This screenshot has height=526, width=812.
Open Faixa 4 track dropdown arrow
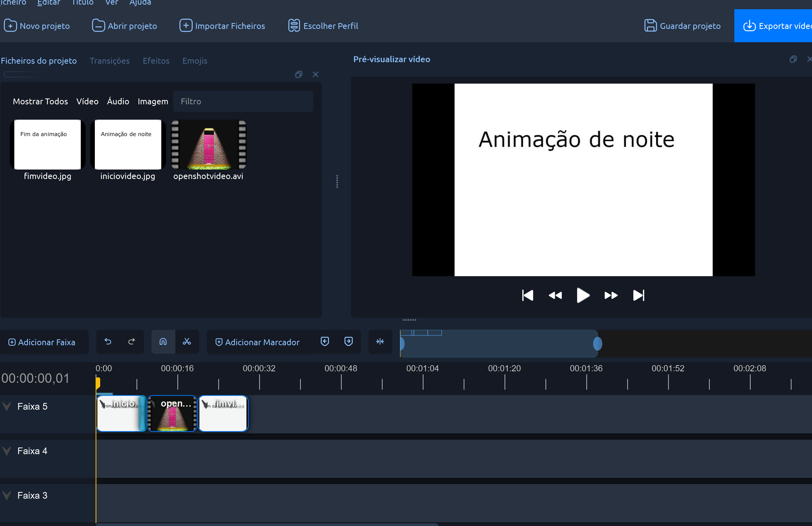tap(7, 451)
